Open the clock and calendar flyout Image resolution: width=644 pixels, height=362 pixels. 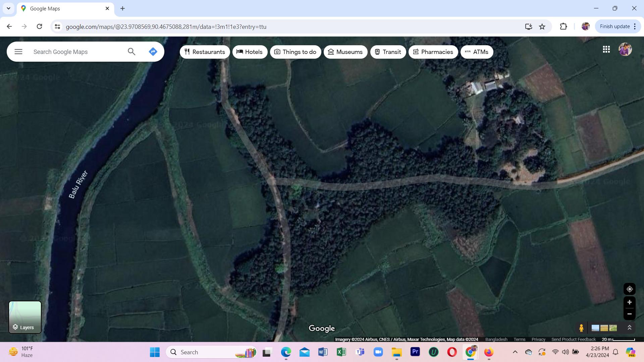coord(597,352)
